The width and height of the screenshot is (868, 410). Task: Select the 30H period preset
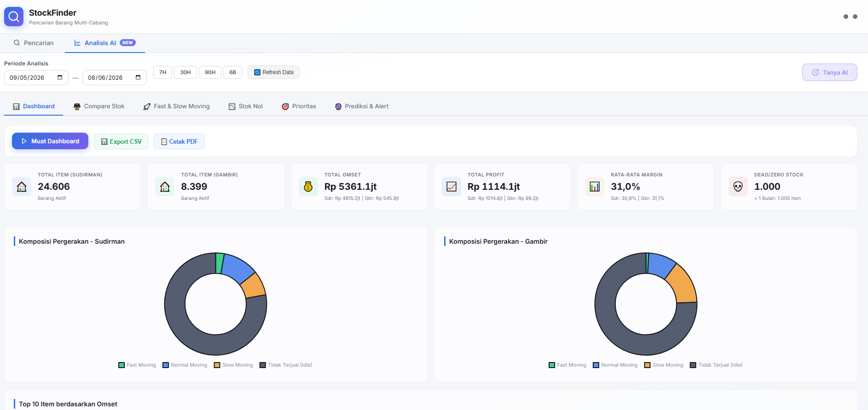185,72
